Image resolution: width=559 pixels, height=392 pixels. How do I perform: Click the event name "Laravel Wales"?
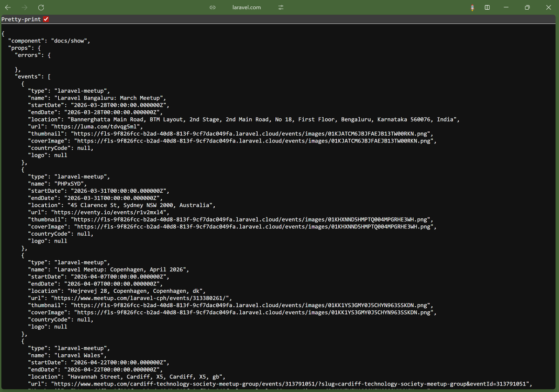pos(80,355)
